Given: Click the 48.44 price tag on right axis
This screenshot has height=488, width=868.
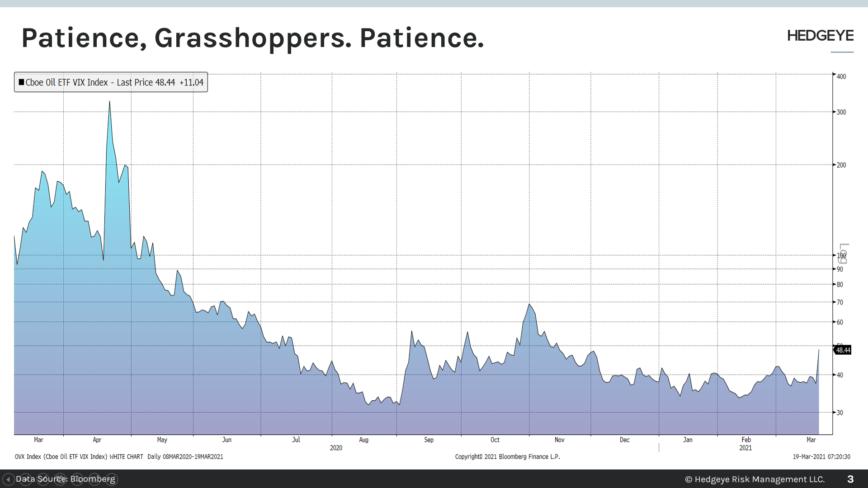Looking at the screenshot, I should [x=844, y=350].
